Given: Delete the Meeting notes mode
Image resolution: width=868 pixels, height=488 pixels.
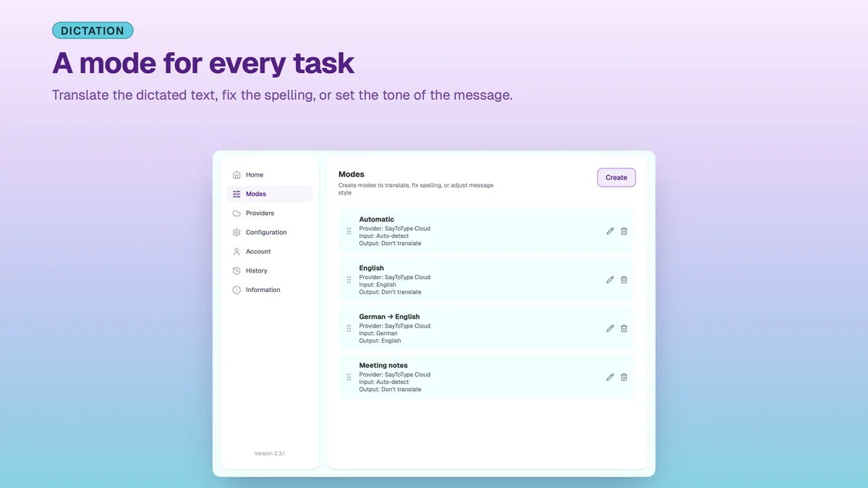Looking at the screenshot, I should (x=624, y=377).
